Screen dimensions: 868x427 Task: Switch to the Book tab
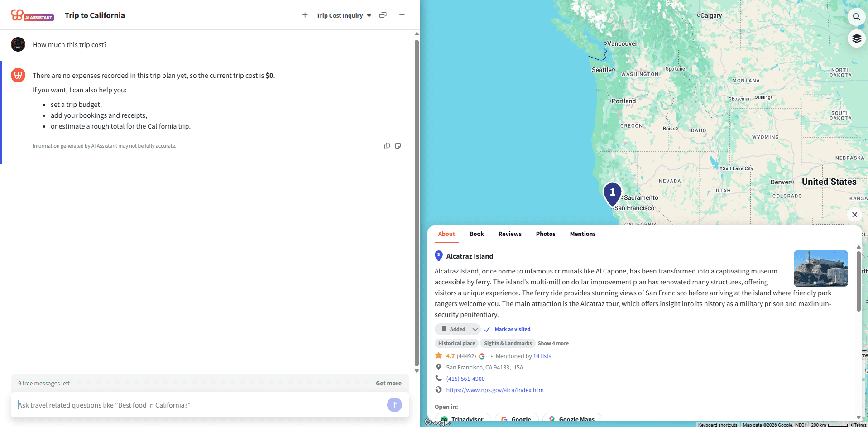(477, 234)
